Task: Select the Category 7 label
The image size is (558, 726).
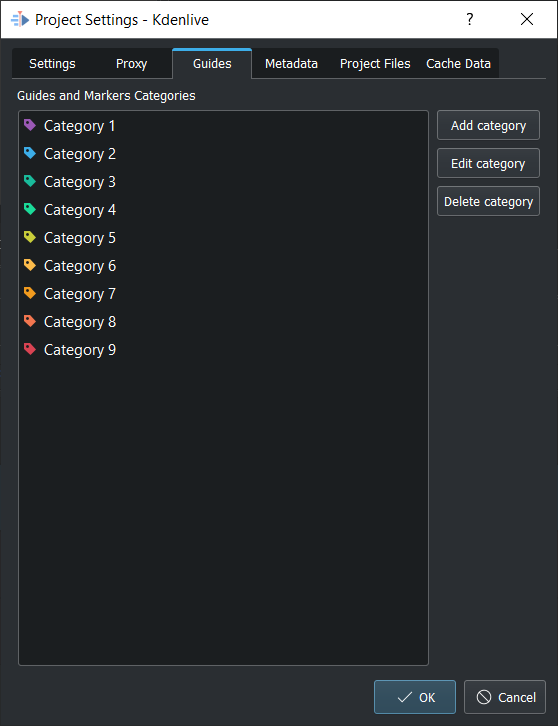Action: (80, 294)
